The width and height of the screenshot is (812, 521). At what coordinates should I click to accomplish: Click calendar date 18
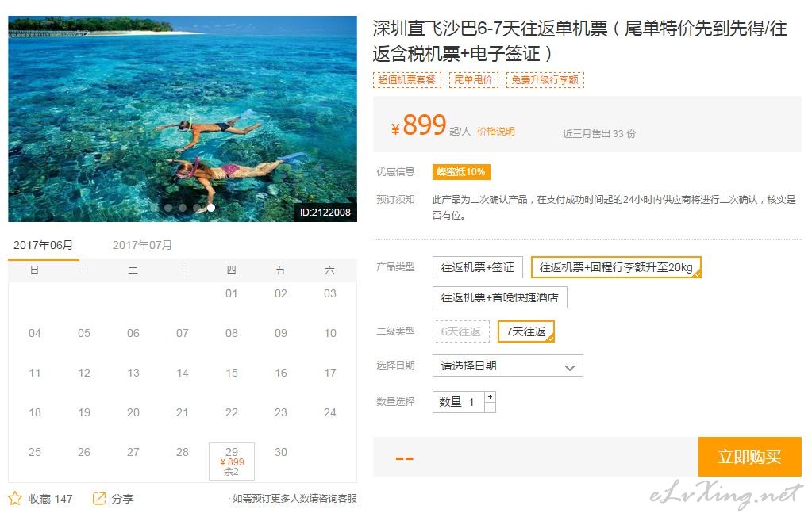point(35,412)
